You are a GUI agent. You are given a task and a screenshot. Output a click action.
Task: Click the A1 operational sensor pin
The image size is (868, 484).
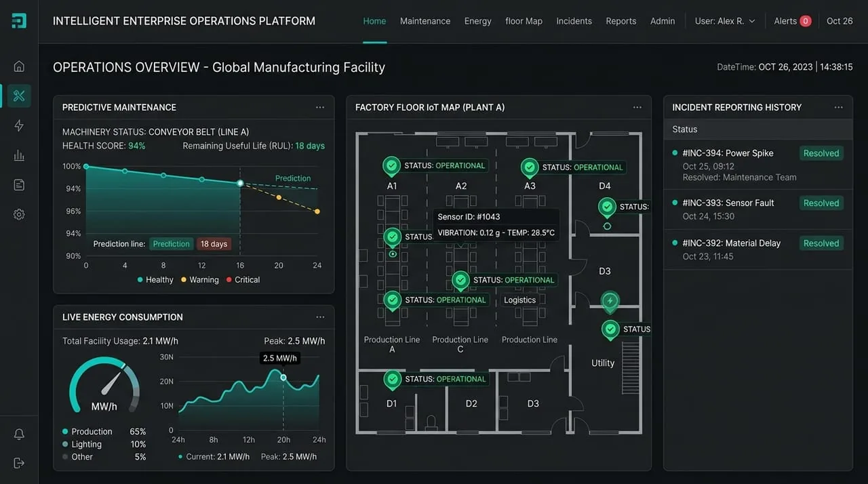click(x=391, y=165)
